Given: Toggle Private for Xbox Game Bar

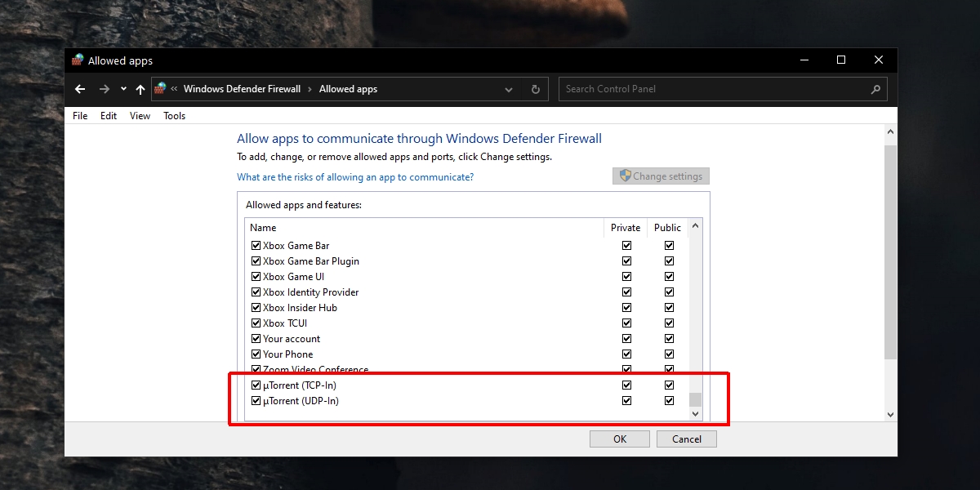Looking at the screenshot, I should click(x=626, y=246).
